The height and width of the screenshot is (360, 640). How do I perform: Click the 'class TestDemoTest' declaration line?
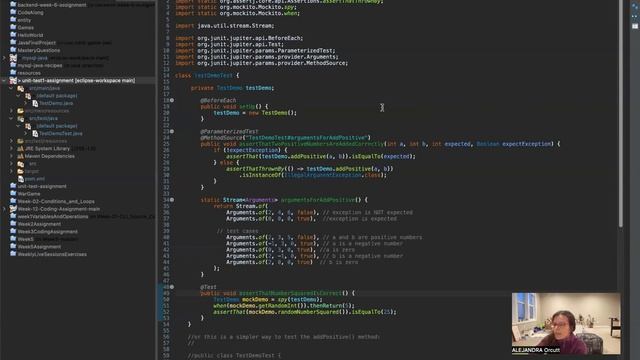pos(207,76)
